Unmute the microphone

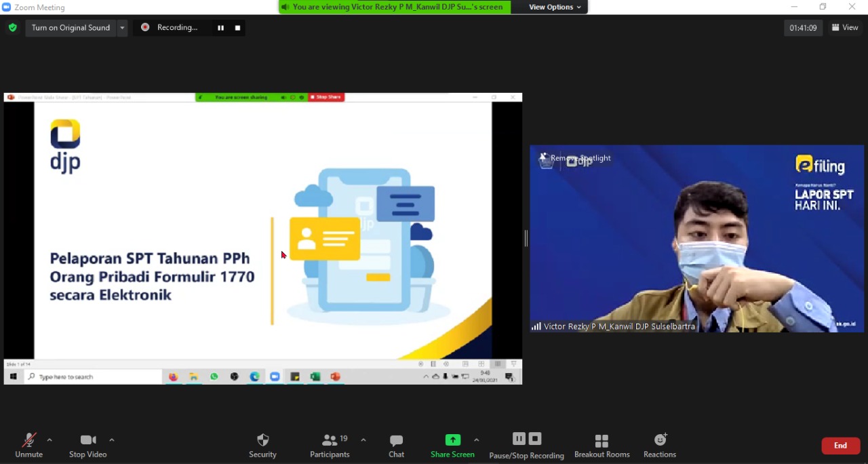point(28,440)
